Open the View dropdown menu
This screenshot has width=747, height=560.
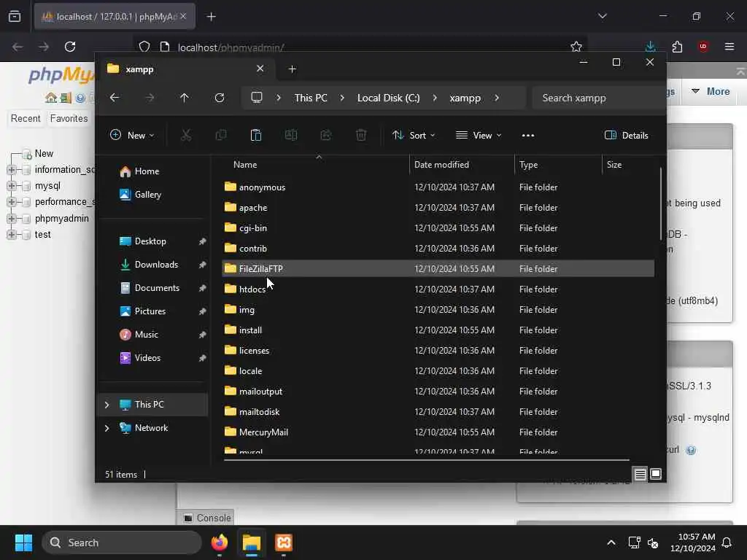479,135
